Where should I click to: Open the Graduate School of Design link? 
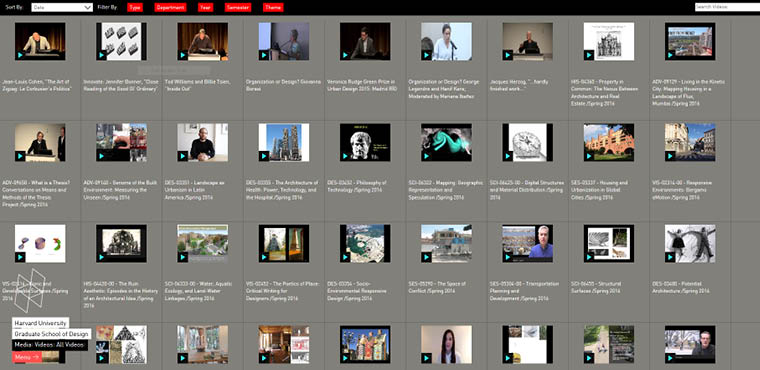point(51,334)
